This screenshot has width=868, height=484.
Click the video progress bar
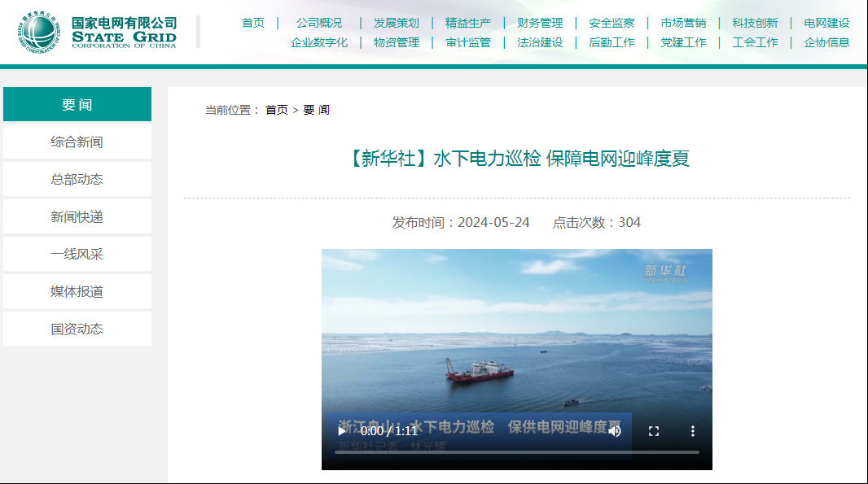coord(516,452)
